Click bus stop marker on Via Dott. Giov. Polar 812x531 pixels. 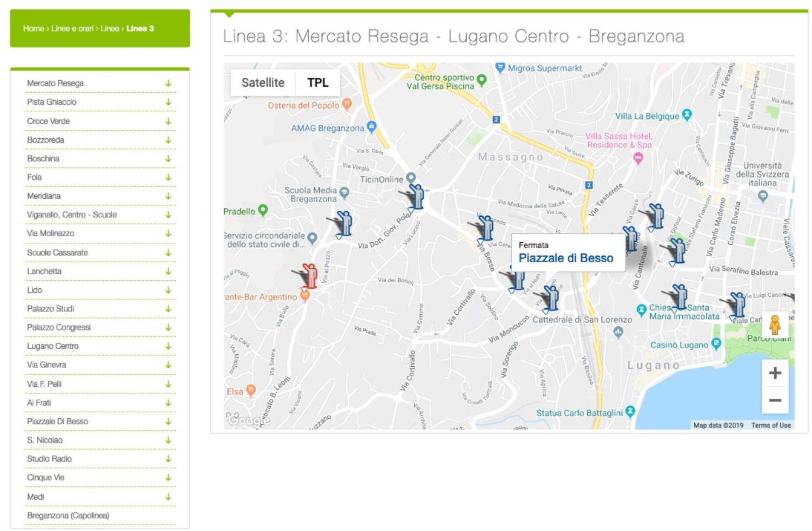click(x=342, y=224)
